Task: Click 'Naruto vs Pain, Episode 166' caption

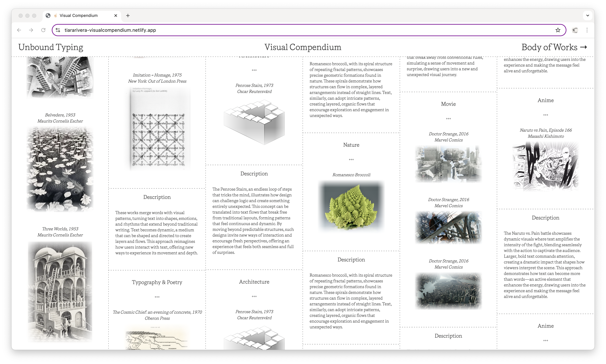Action: tap(546, 130)
